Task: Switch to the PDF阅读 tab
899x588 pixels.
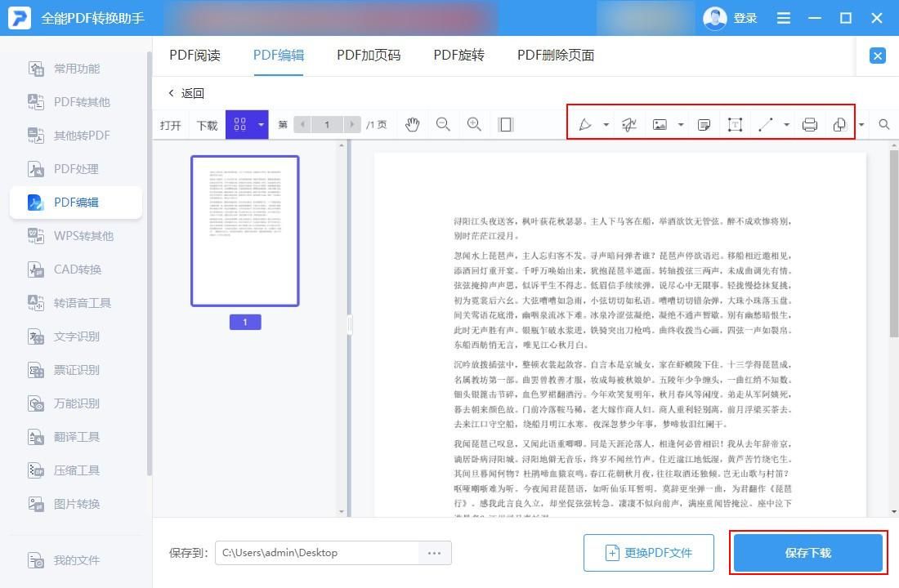Action: pos(195,55)
